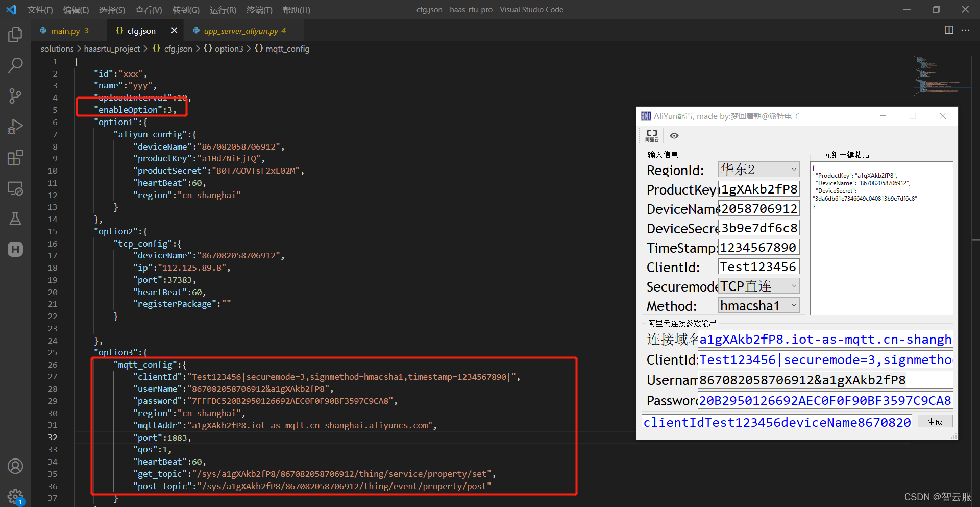Click the 三元组一键粘贴 text area

pyautogui.click(x=881, y=238)
